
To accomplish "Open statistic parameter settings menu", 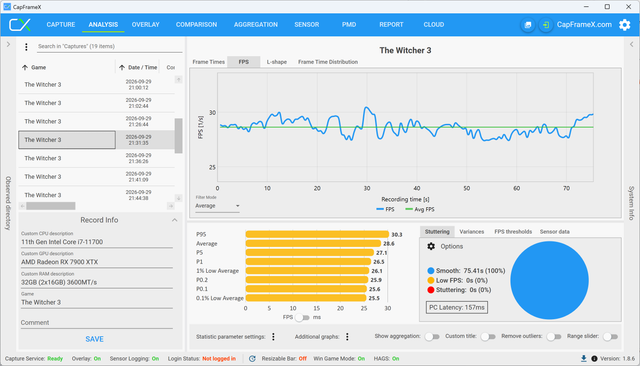I will click(x=273, y=337).
